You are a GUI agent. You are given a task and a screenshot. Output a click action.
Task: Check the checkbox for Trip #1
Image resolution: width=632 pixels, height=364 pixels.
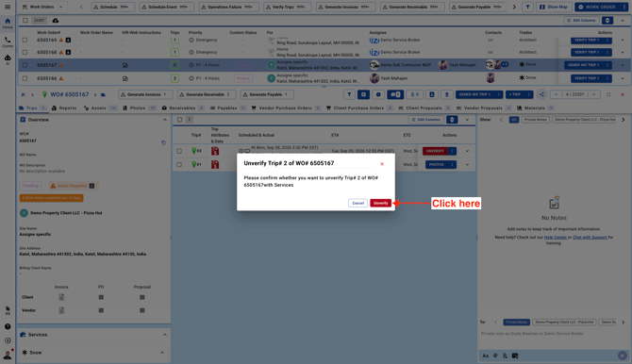pyautogui.click(x=179, y=164)
